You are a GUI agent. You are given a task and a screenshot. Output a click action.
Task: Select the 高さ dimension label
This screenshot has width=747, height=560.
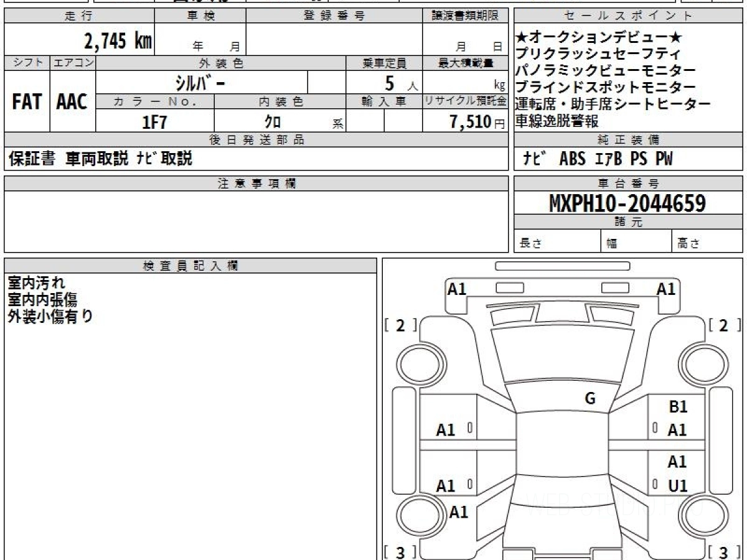coord(689,244)
